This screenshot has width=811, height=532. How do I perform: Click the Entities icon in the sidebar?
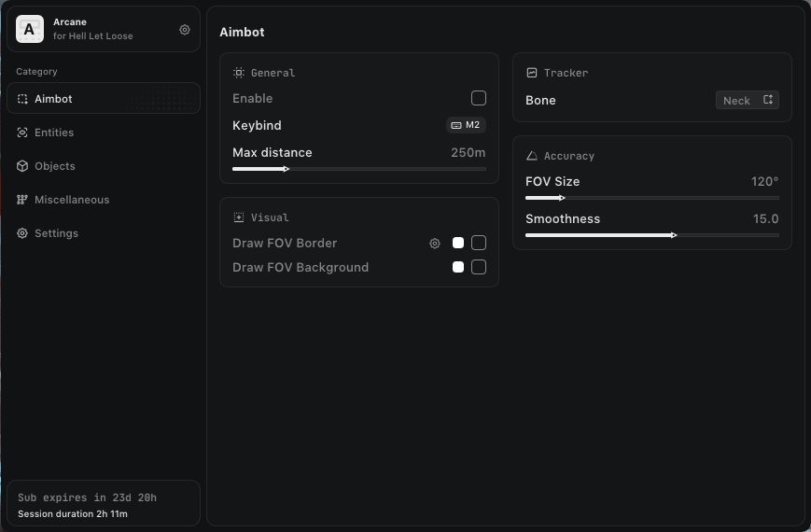pyautogui.click(x=22, y=133)
